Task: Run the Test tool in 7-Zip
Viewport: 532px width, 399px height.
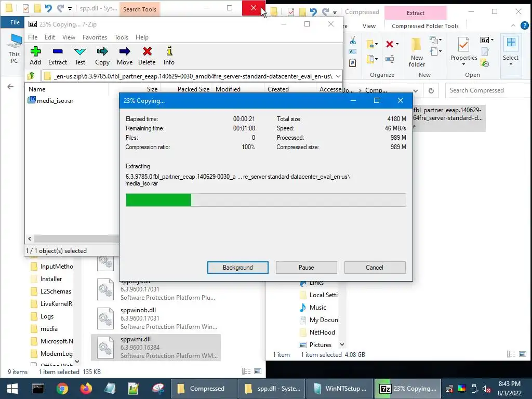Action: tap(80, 56)
